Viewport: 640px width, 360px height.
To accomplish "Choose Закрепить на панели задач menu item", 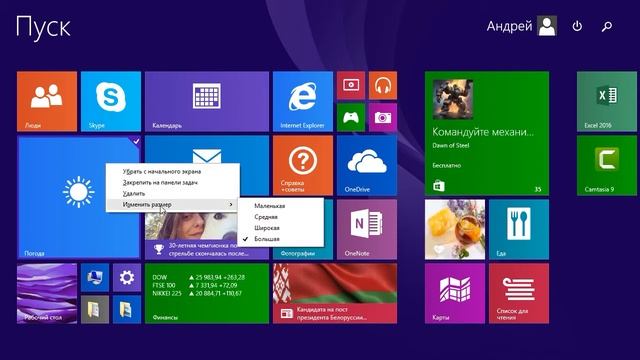I will pos(173,182).
